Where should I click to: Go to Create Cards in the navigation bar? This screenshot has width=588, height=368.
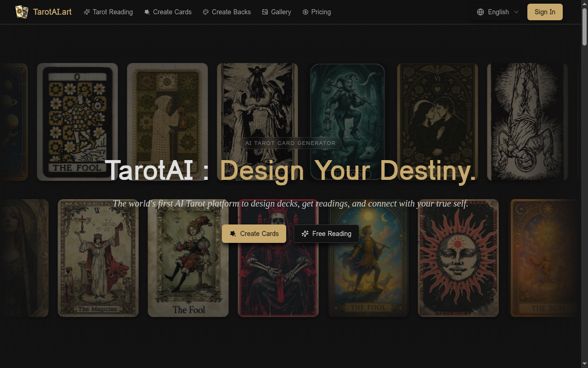click(168, 12)
